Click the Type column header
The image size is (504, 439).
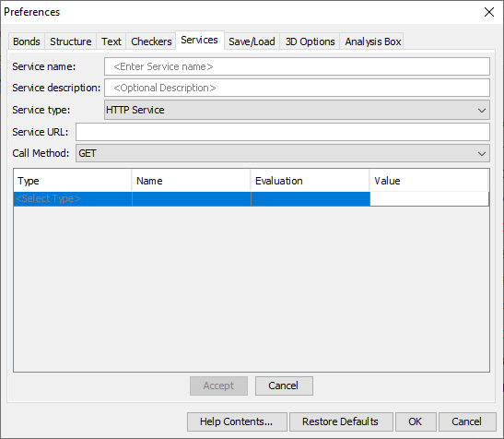point(73,181)
